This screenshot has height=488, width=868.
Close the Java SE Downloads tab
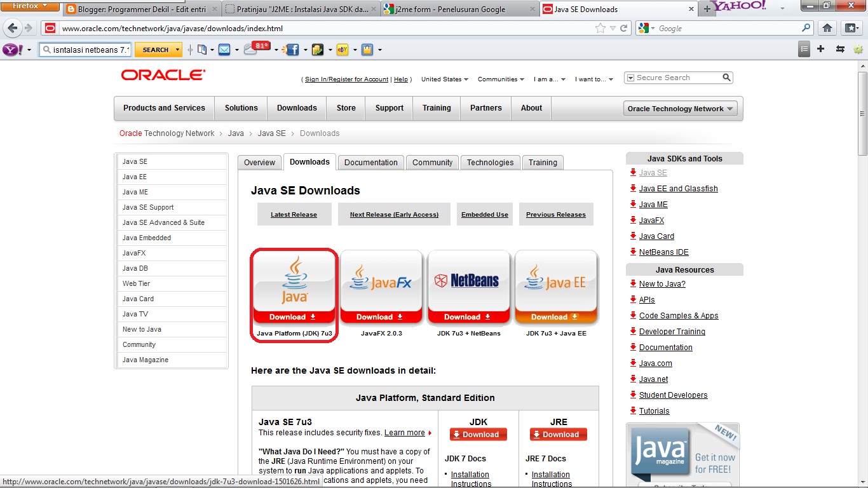point(691,10)
